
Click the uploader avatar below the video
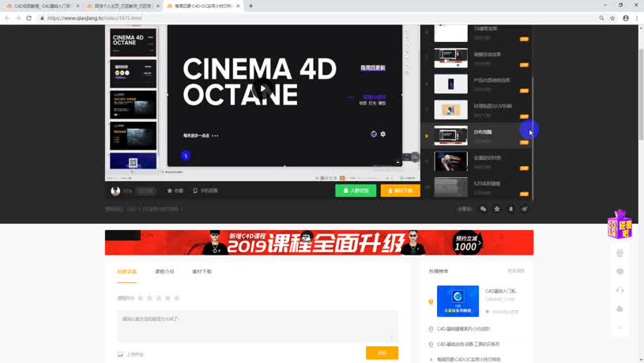tap(115, 191)
